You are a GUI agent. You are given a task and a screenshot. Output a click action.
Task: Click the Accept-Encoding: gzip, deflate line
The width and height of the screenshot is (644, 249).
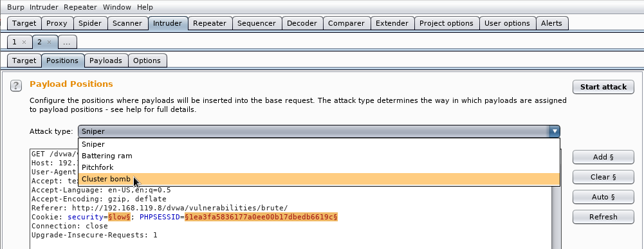pos(99,199)
